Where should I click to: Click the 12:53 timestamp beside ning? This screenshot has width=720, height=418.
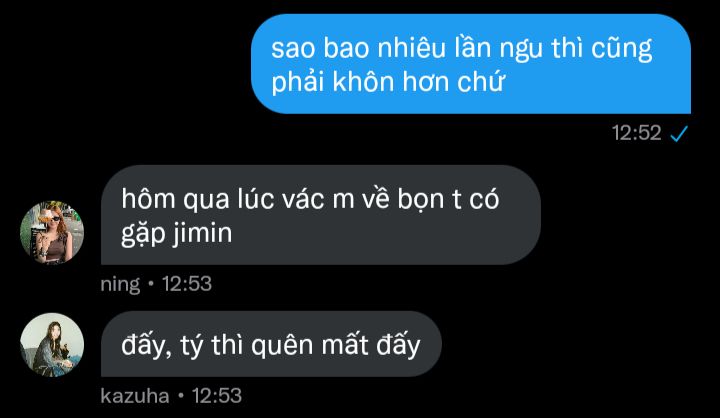click(x=187, y=284)
